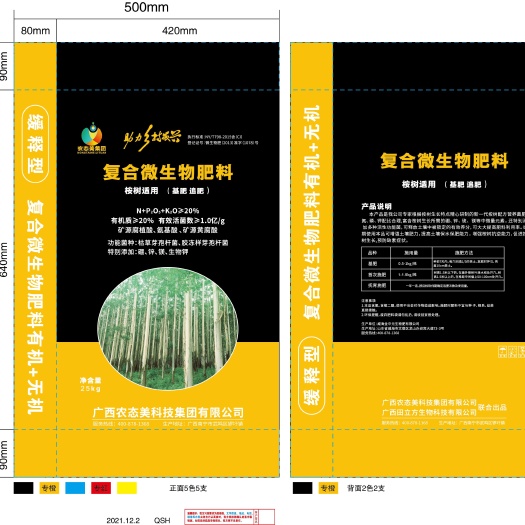The height and width of the screenshot is (525, 525).
Task: Click the red-bordered note box at bottom
Action: (x=229, y=517)
